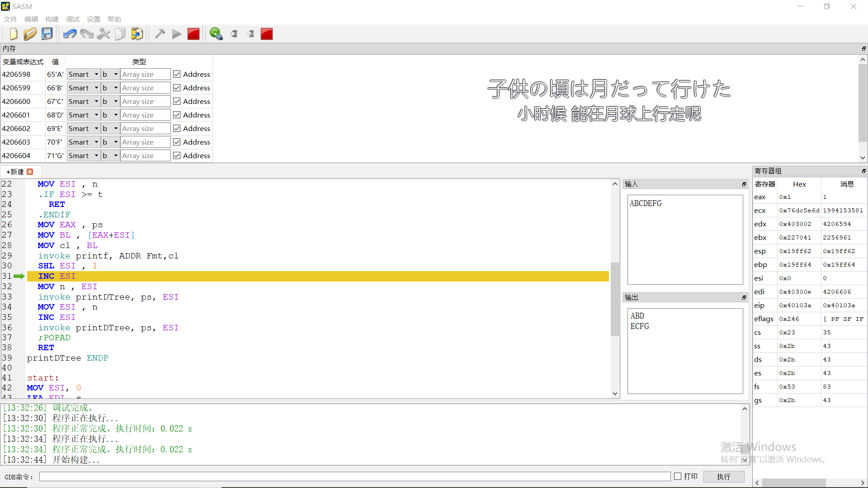Screen dimensions: 868x488
Task: Click the 执行 button
Action: click(723, 477)
